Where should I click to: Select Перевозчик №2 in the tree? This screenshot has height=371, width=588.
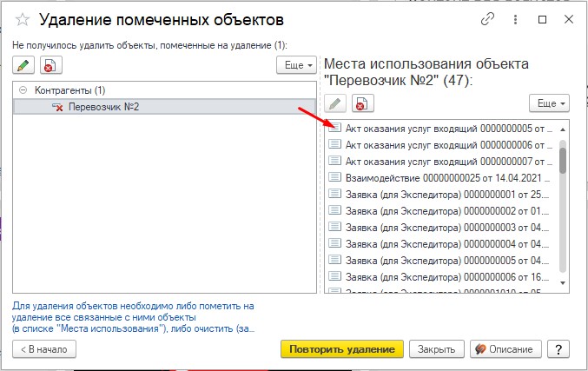pyautogui.click(x=164, y=107)
